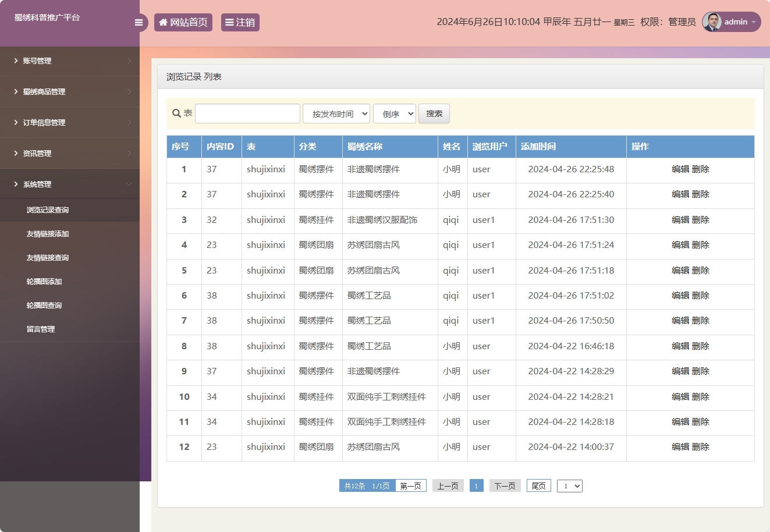The width and height of the screenshot is (770, 532).
Task: Open the 按发布时间 sort dropdown
Action: (336, 113)
